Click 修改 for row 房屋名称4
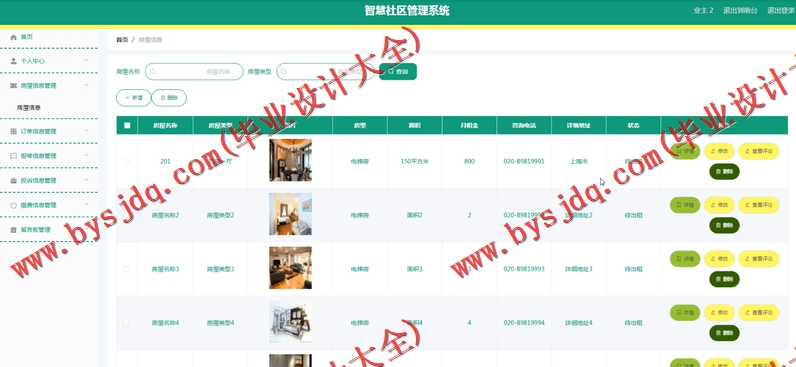This screenshot has width=796, height=367. pyautogui.click(x=719, y=313)
